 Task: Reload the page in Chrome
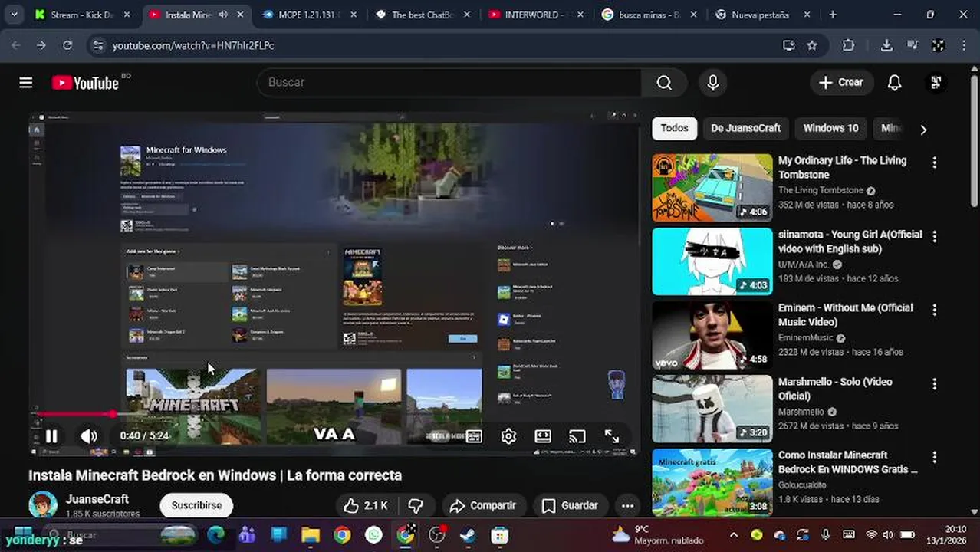pos(67,45)
